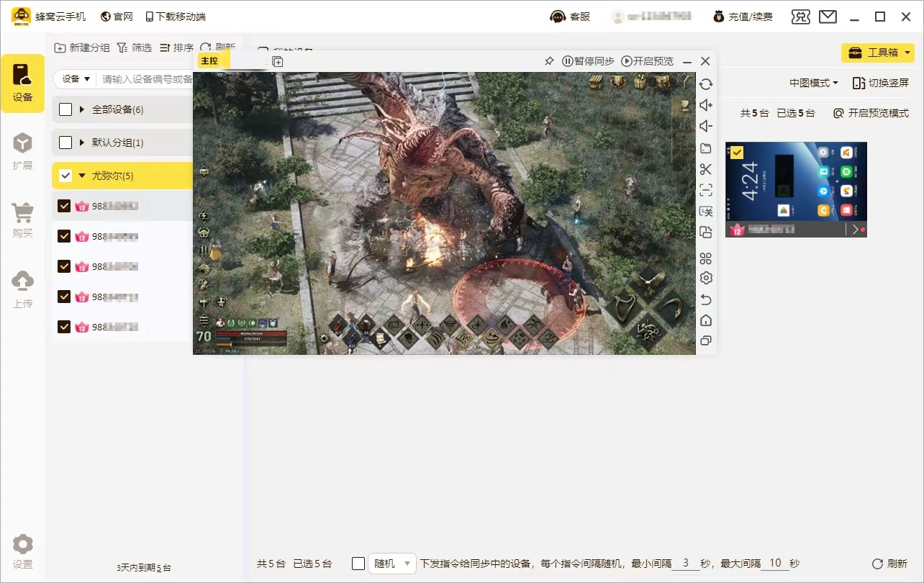The image size is (924, 583).
Task: Check the 全部设备 group checkbox
Action: coord(65,109)
